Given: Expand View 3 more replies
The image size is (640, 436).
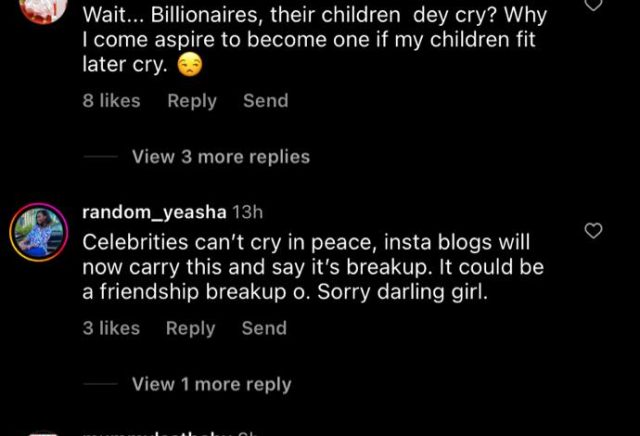Looking at the screenshot, I should [221, 157].
